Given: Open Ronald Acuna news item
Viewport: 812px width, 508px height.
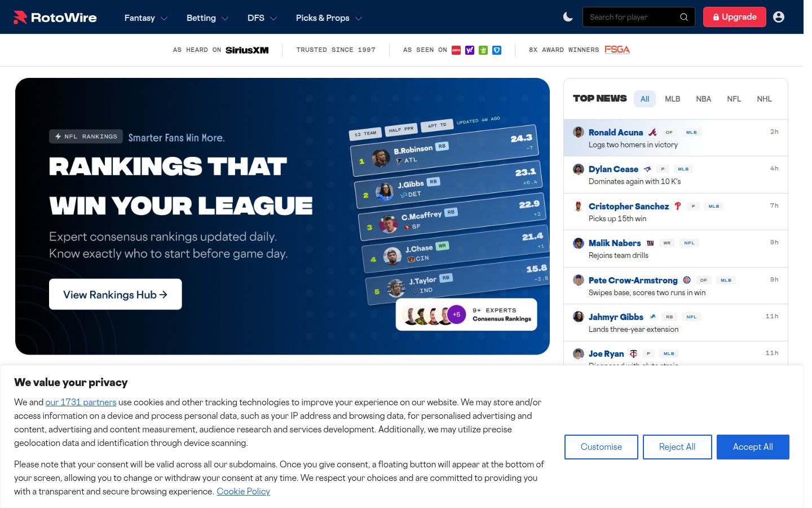Looking at the screenshot, I should tap(676, 138).
